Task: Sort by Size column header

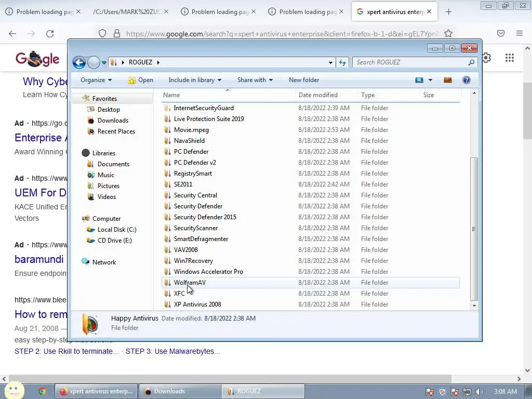Action: (440, 95)
